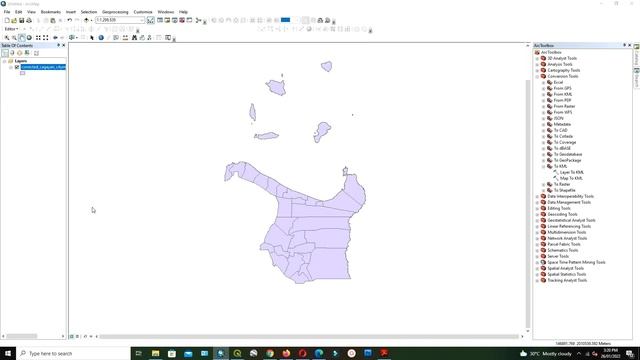The image size is (640, 360).
Task: Activate the Select Features tool
Action: click(72, 38)
